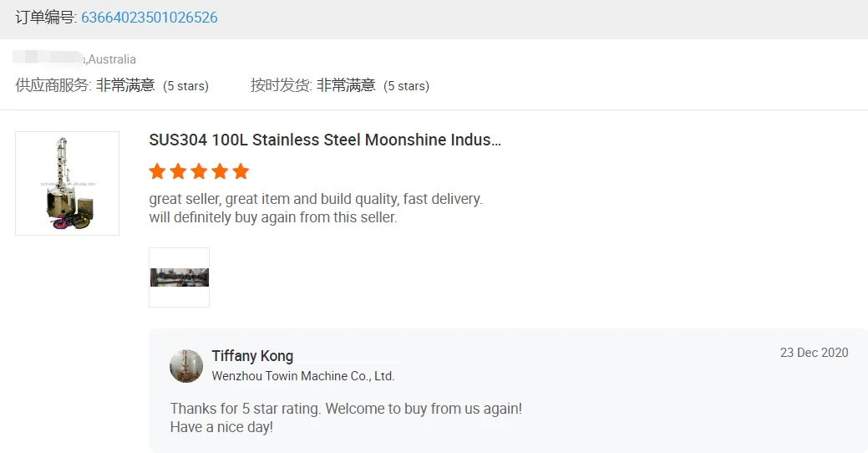The height and width of the screenshot is (453, 868).
Task: Click the fourth orange rating star
Action: point(220,171)
